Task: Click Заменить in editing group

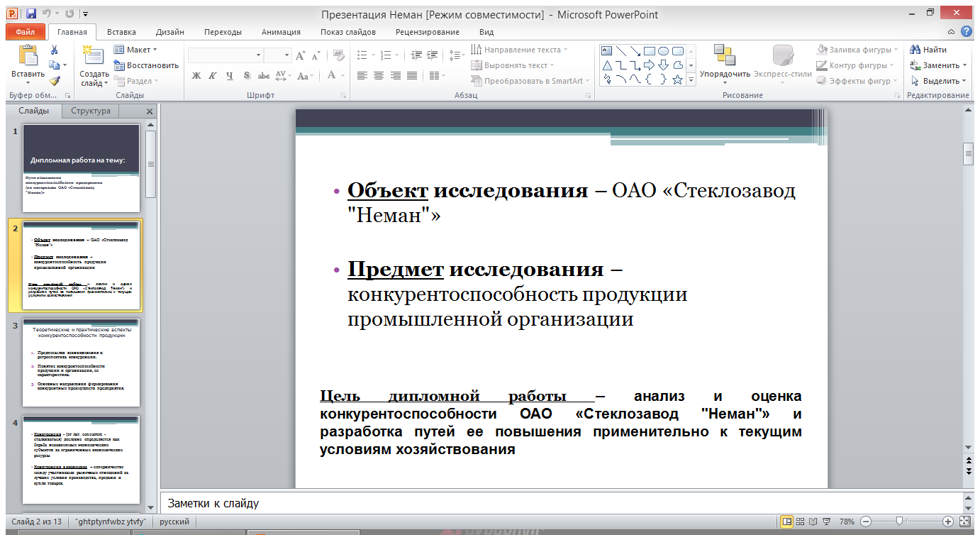Action: coord(938,65)
